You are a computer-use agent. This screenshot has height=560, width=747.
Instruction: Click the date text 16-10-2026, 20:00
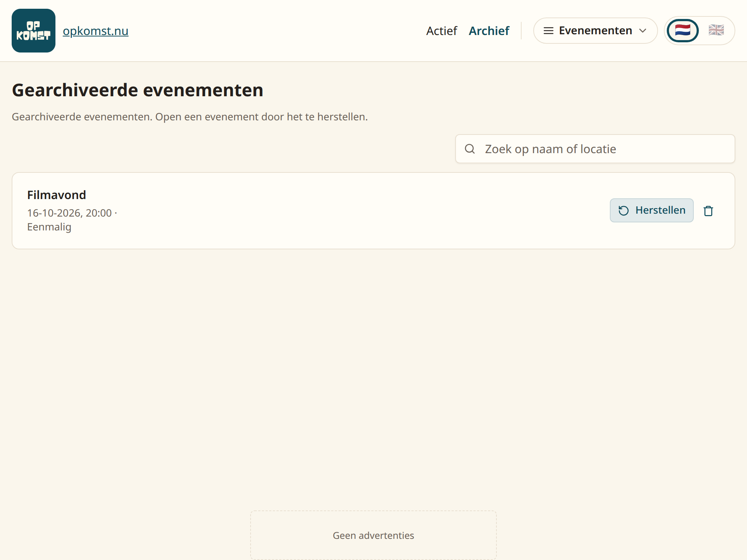click(x=69, y=213)
